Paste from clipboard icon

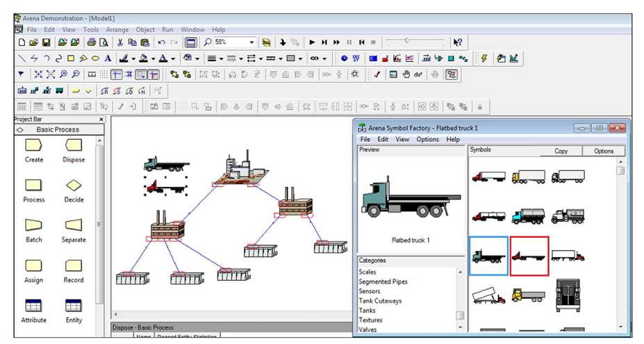(145, 42)
